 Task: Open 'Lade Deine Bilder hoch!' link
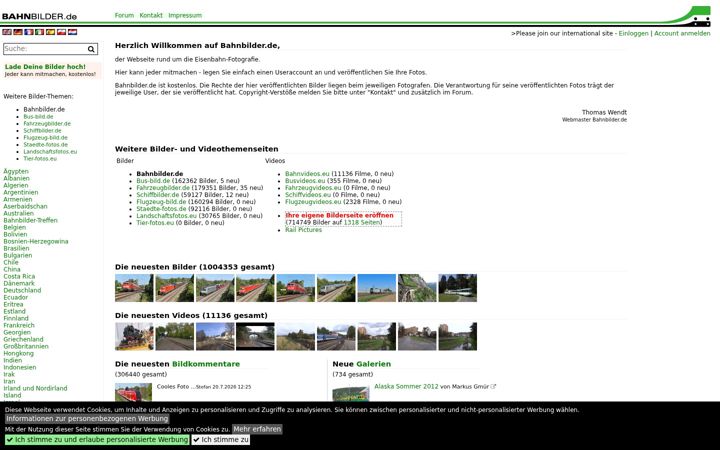[x=45, y=67]
